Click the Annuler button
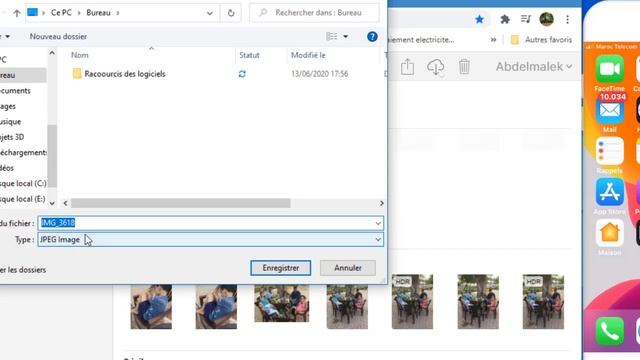The image size is (640, 360). click(348, 268)
